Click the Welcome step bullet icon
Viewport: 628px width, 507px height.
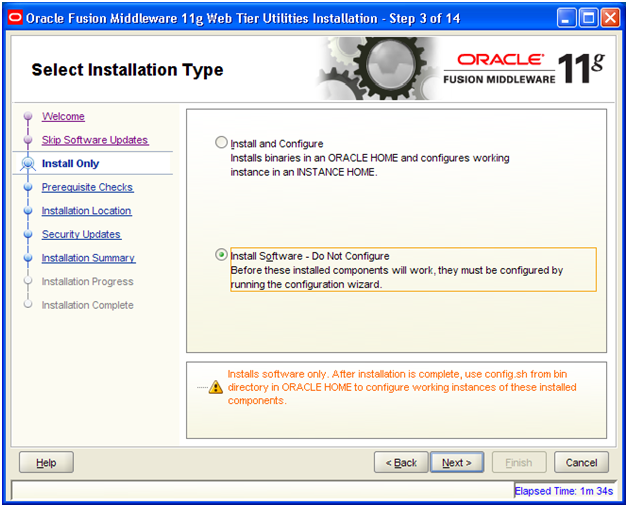pos(28,116)
